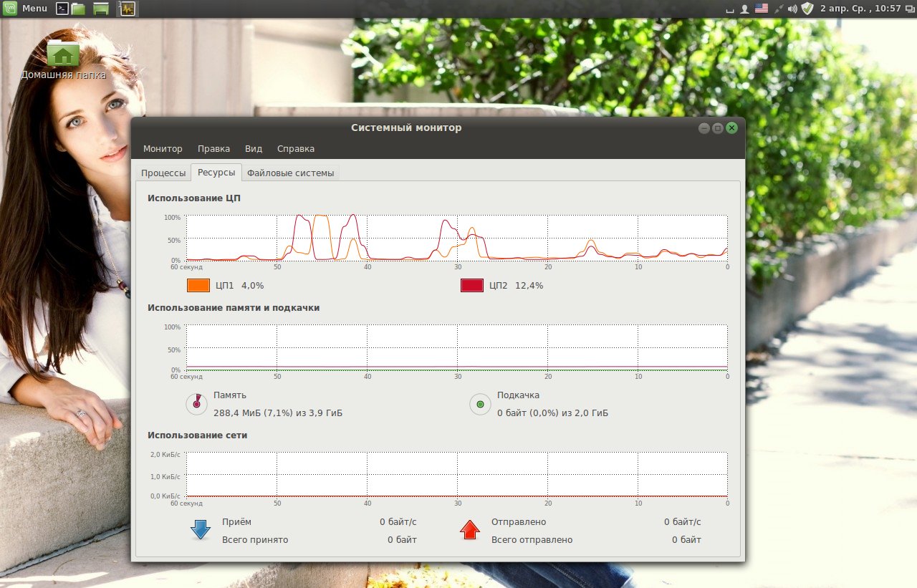Launch the terminal from the panel
Screen dimensions: 917x588
point(62,9)
